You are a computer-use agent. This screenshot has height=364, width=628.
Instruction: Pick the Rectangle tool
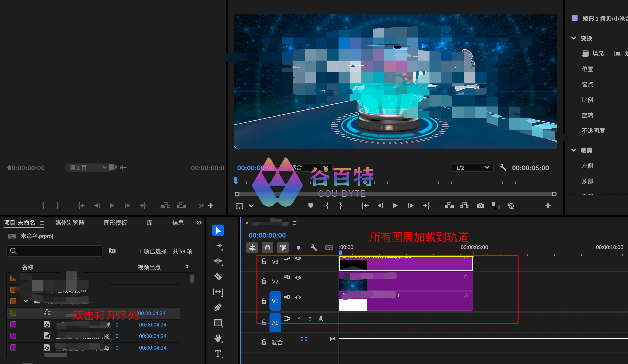218,323
